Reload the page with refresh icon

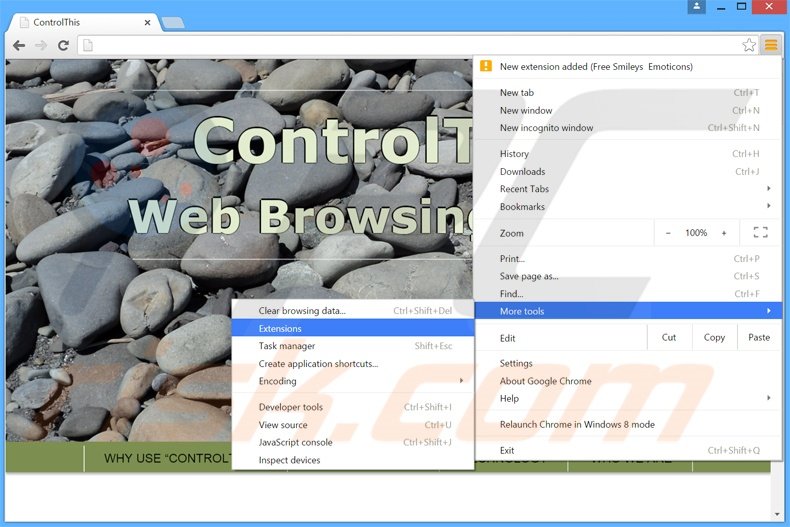point(63,46)
